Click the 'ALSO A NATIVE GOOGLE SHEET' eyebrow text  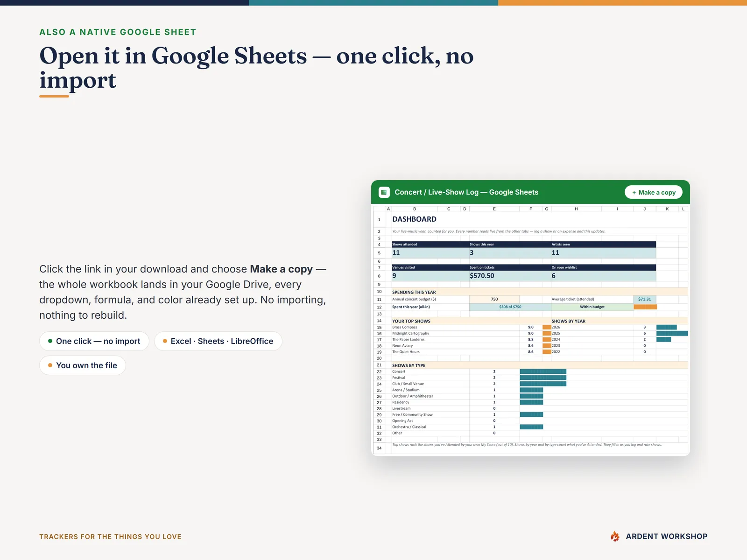(118, 32)
